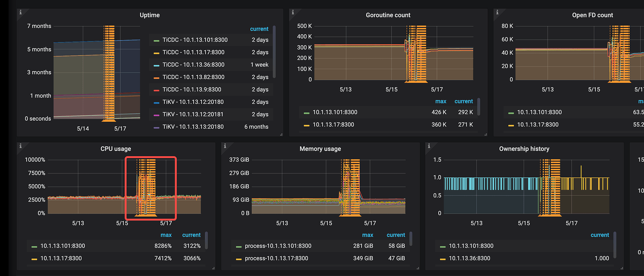The height and width of the screenshot is (276, 644).
Task: Click the info icon on the Open FD count panel
Action: click(496, 13)
